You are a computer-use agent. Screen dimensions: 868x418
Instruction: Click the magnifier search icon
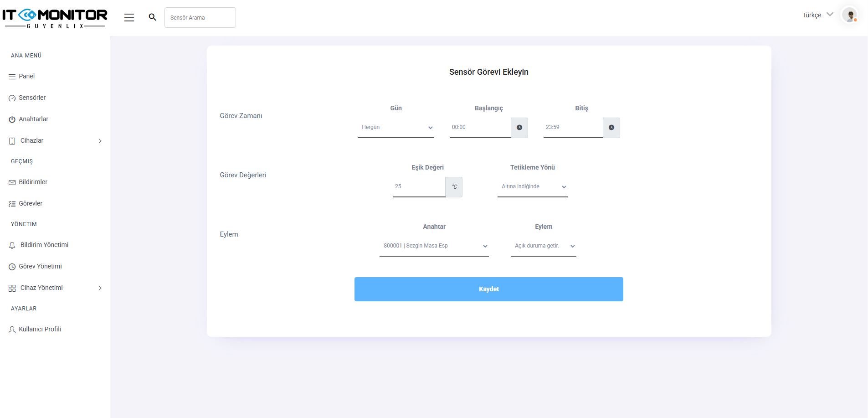[x=153, y=17]
